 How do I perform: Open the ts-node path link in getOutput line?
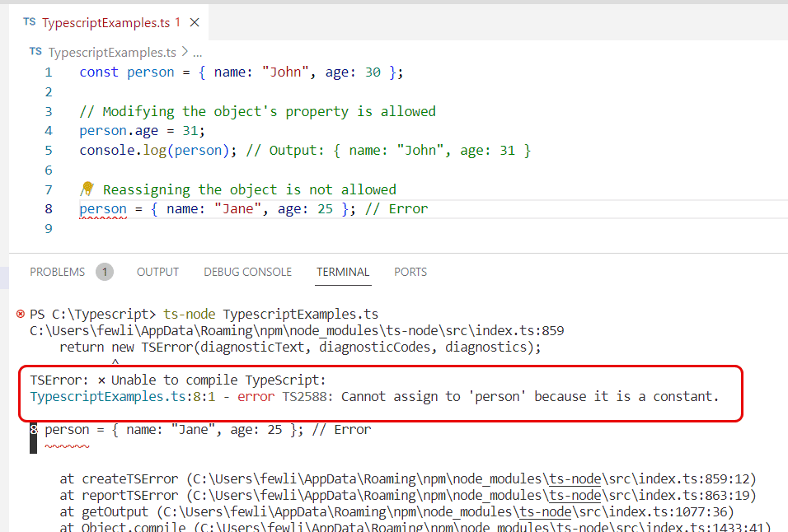pyautogui.click(x=546, y=512)
